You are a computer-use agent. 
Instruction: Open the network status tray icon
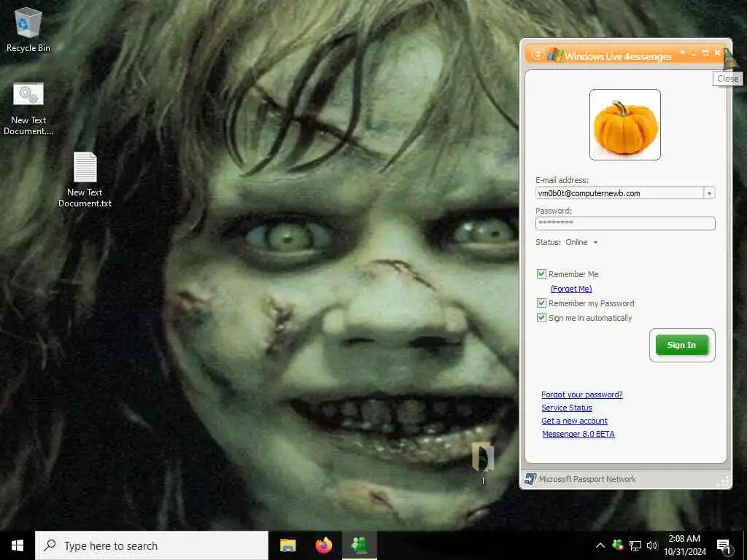click(x=635, y=545)
